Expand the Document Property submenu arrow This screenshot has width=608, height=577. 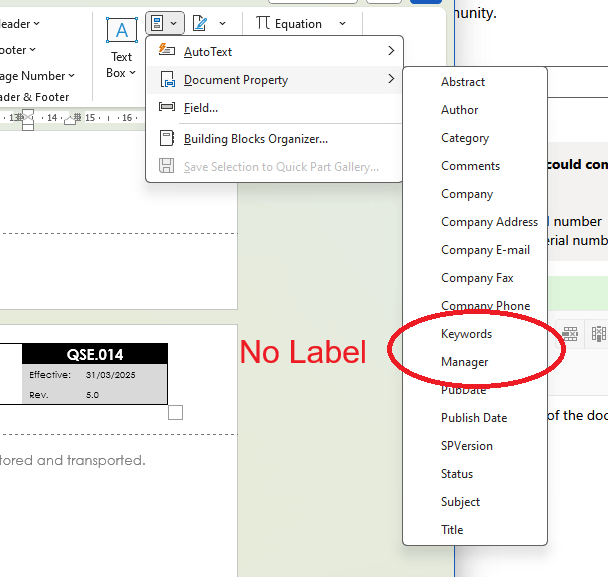click(x=391, y=79)
